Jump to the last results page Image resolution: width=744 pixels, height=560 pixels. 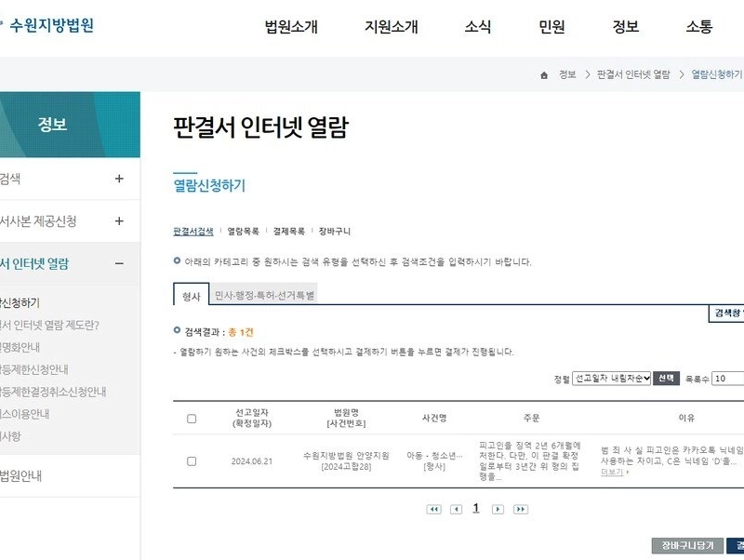(x=520, y=509)
